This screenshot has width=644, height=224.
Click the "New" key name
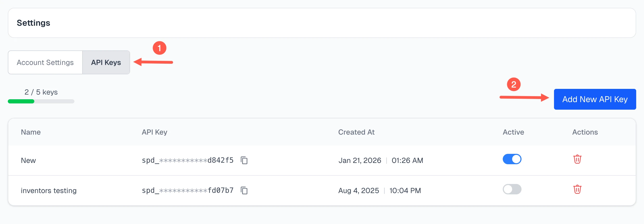pos(29,160)
